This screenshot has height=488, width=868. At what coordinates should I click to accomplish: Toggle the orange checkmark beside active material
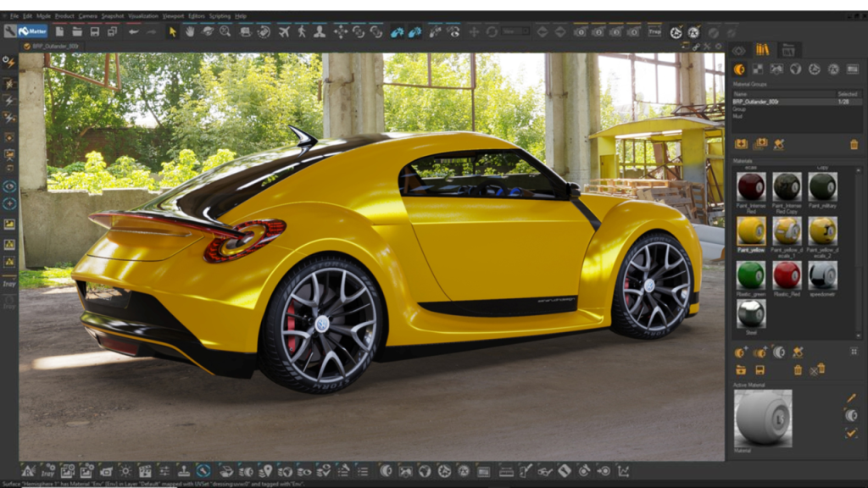click(x=851, y=433)
